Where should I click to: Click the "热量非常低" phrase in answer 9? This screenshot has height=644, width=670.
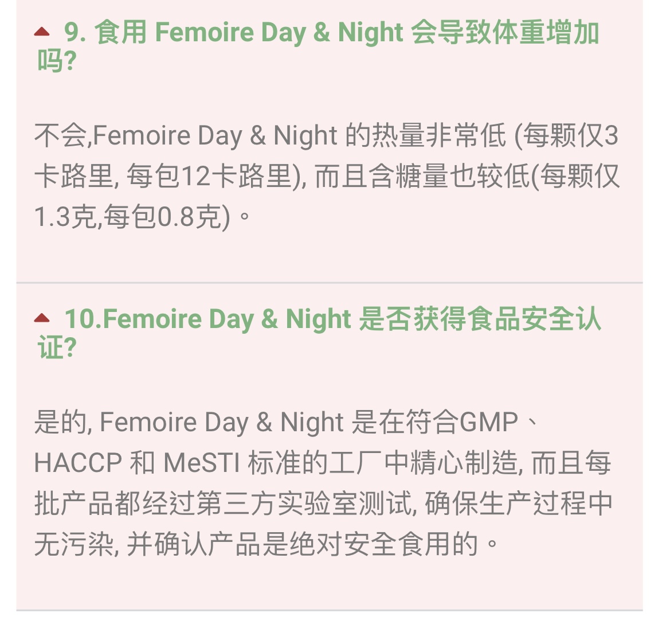439,135
